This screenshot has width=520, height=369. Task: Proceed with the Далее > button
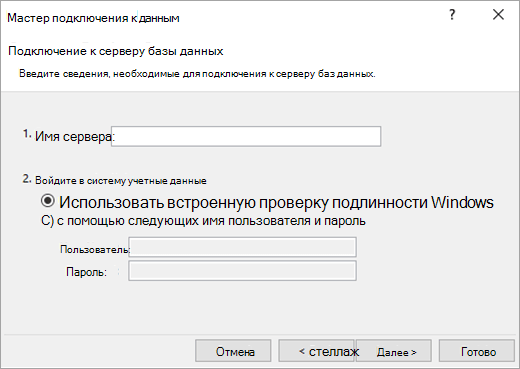[394, 351]
